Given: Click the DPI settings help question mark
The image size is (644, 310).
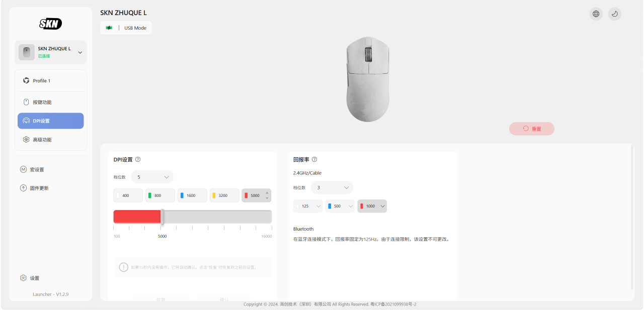Looking at the screenshot, I should (138, 159).
